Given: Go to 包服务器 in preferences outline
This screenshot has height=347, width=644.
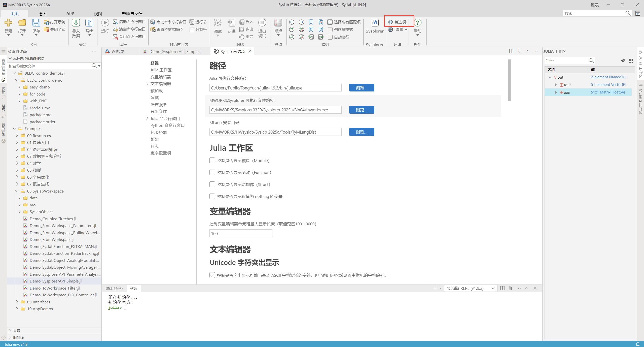Looking at the screenshot, I should pyautogui.click(x=159, y=132).
